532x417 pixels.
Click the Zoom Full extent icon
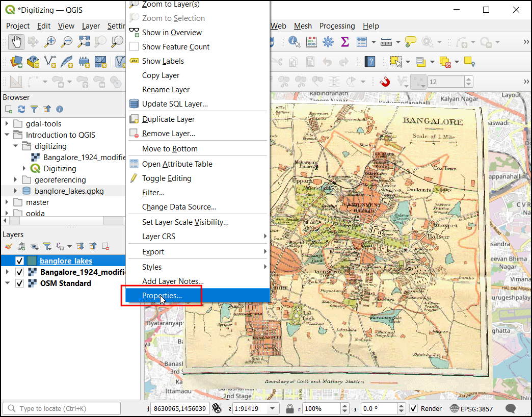click(84, 42)
